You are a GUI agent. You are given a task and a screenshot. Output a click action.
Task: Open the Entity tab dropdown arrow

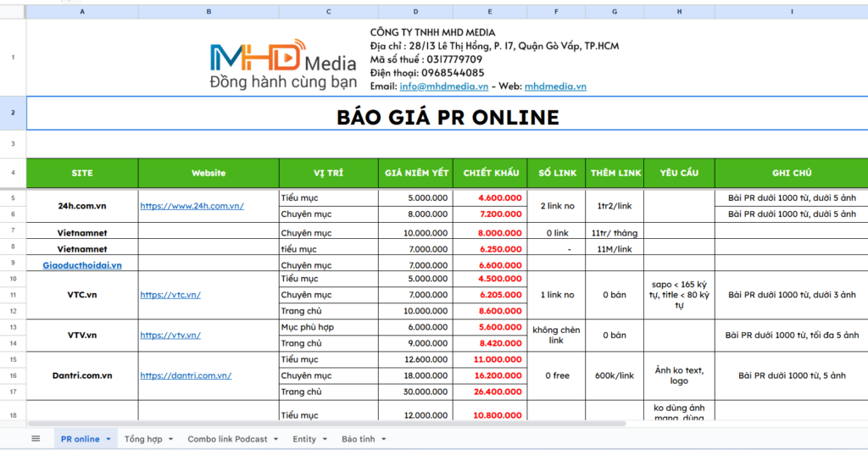tap(325, 439)
